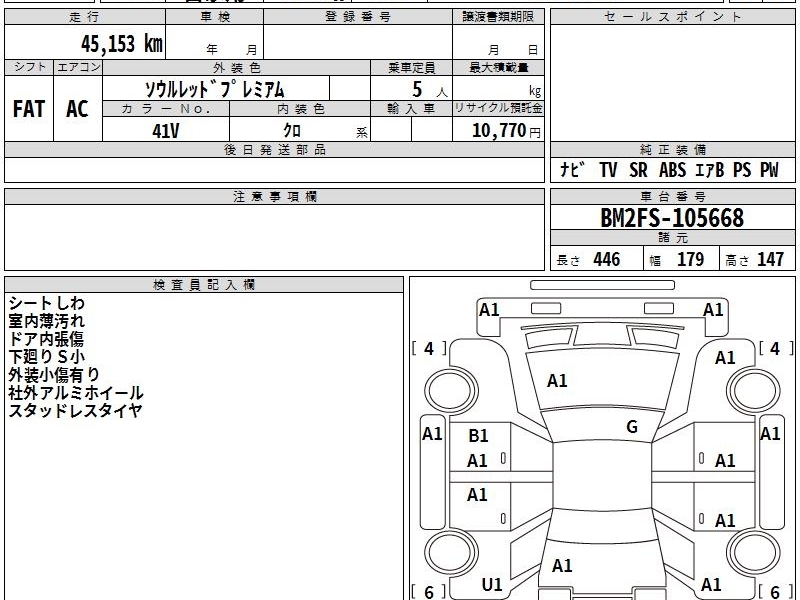
Task: Click the SR sunroof equipment code
Action: pos(638,170)
